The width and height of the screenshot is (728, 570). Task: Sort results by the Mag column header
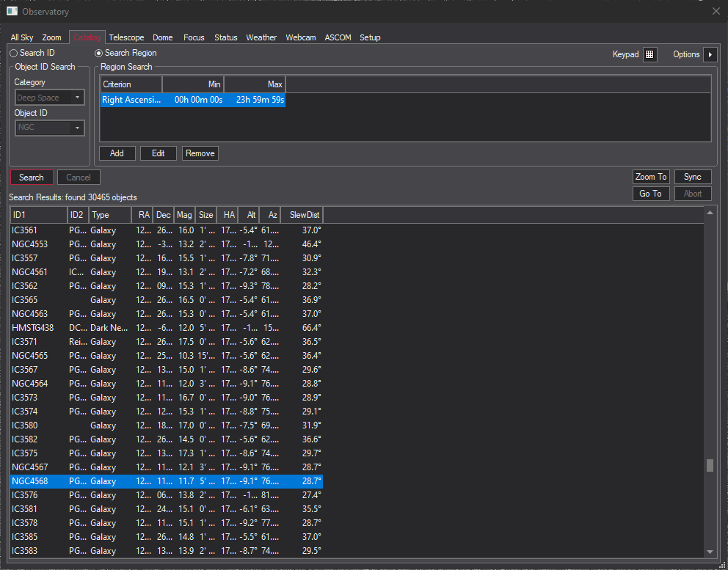click(x=184, y=215)
